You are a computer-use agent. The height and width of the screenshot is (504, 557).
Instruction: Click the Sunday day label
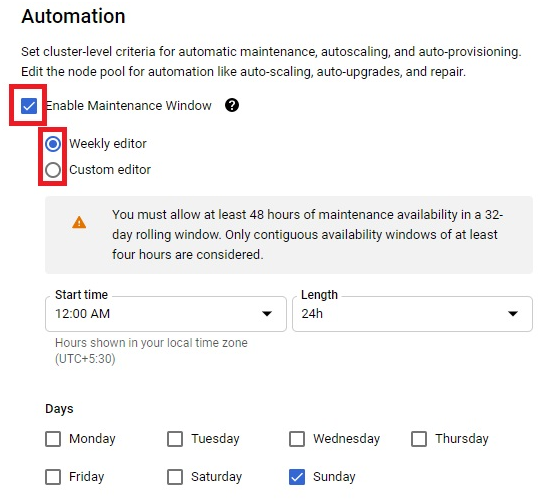click(x=334, y=477)
